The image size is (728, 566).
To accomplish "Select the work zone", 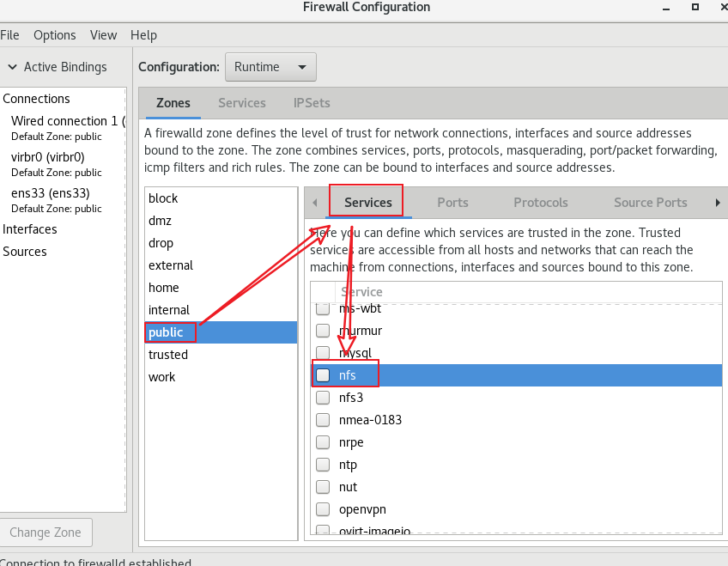I will point(221,376).
